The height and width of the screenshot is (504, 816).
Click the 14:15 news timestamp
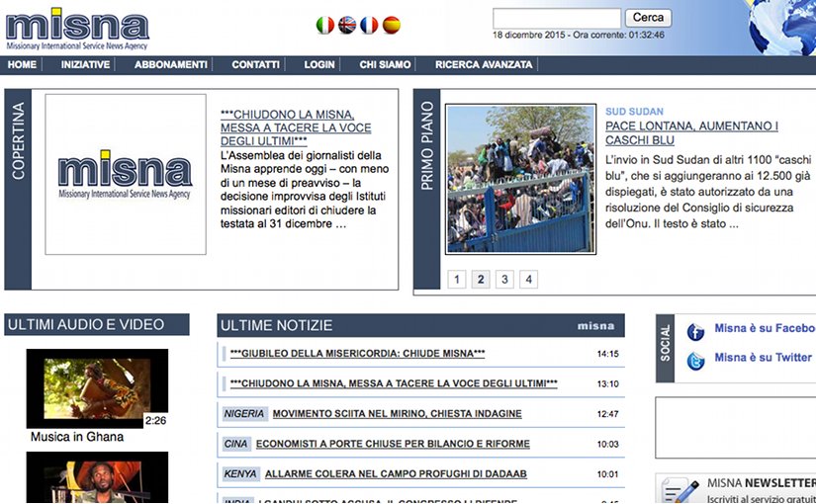point(608,354)
